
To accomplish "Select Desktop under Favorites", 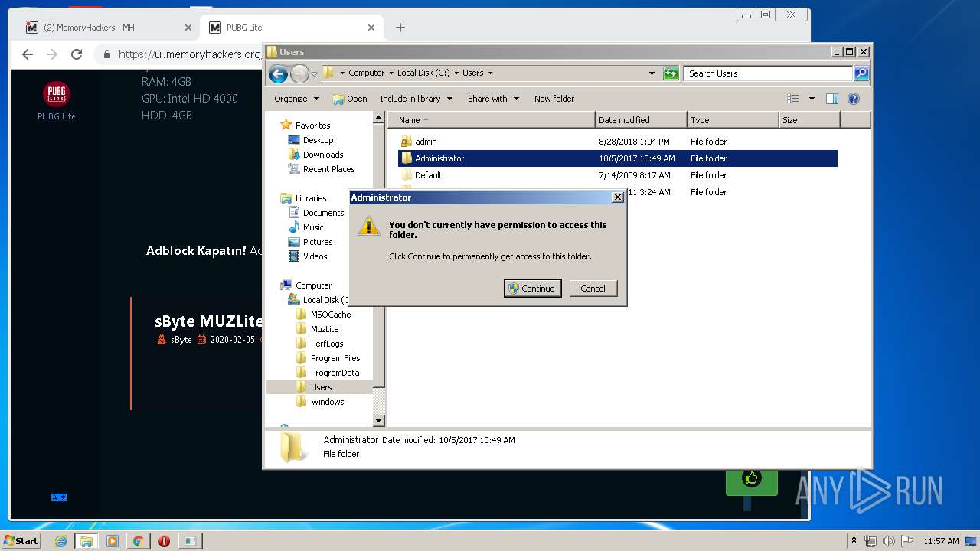I will coord(318,140).
